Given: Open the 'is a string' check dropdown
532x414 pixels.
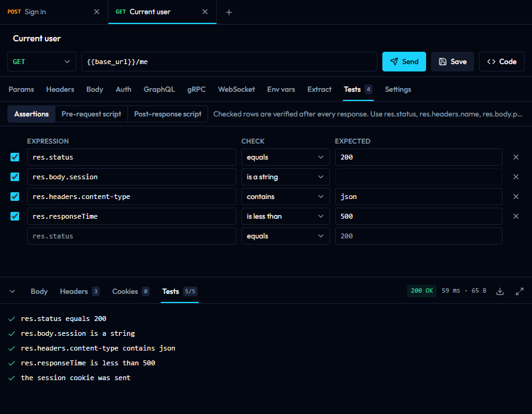Looking at the screenshot, I should coord(285,177).
